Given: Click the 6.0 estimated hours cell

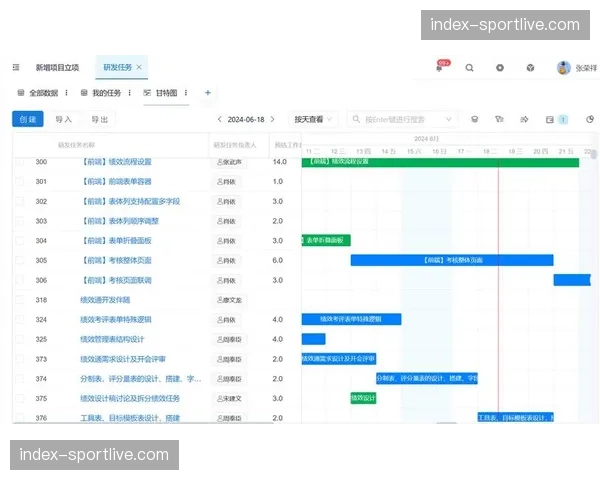Looking at the screenshot, I should [278, 260].
